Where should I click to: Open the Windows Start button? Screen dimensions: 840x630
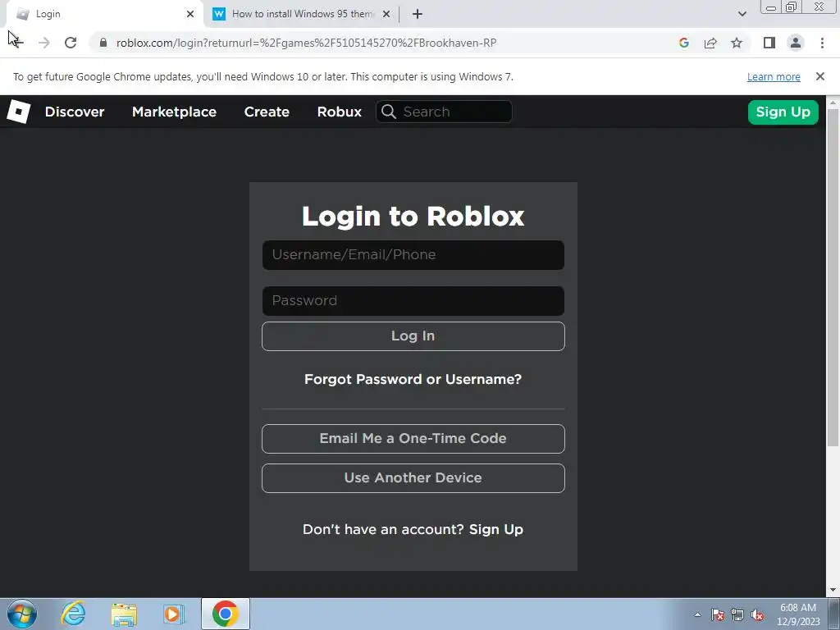[x=22, y=614]
